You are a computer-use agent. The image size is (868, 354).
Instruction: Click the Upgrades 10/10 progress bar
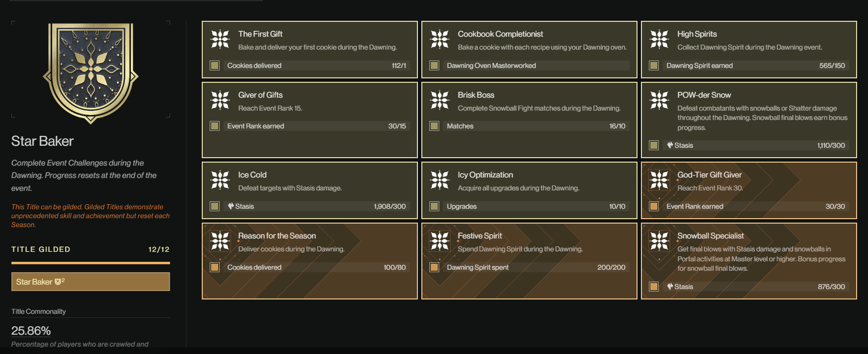tap(536, 206)
